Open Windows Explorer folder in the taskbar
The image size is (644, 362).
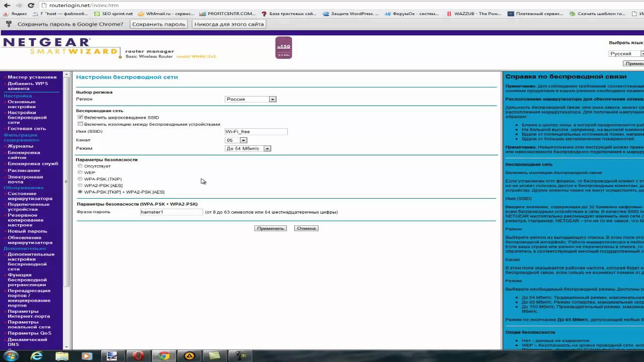coord(62,356)
